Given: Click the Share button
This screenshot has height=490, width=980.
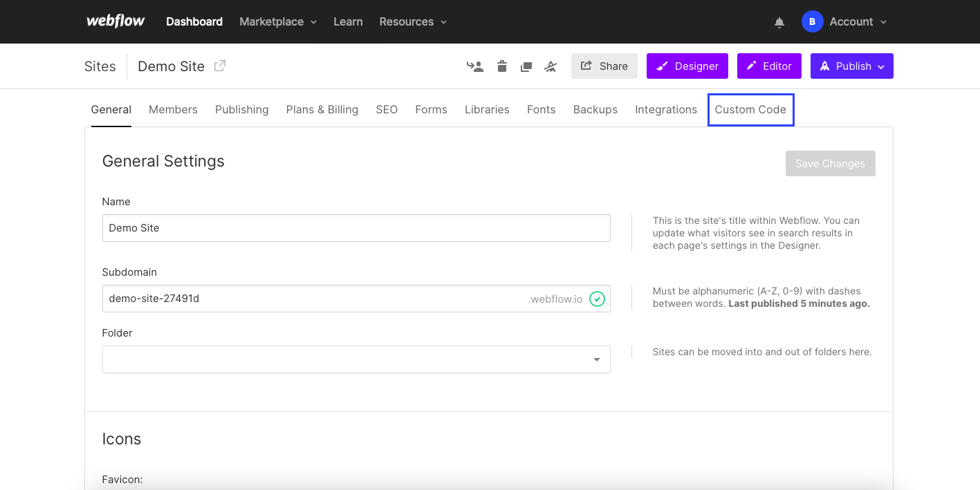Looking at the screenshot, I should [x=604, y=66].
